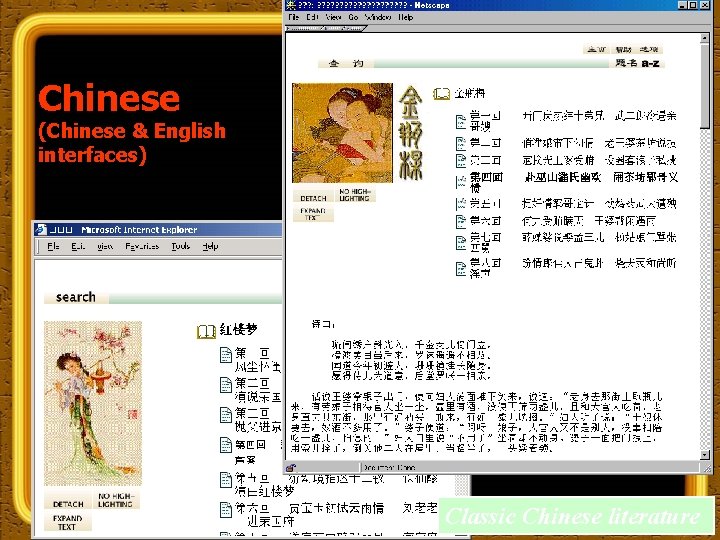Click the 帮助 button at top of Netscape page
Viewport: 720px width, 540px height.
click(623, 49)
